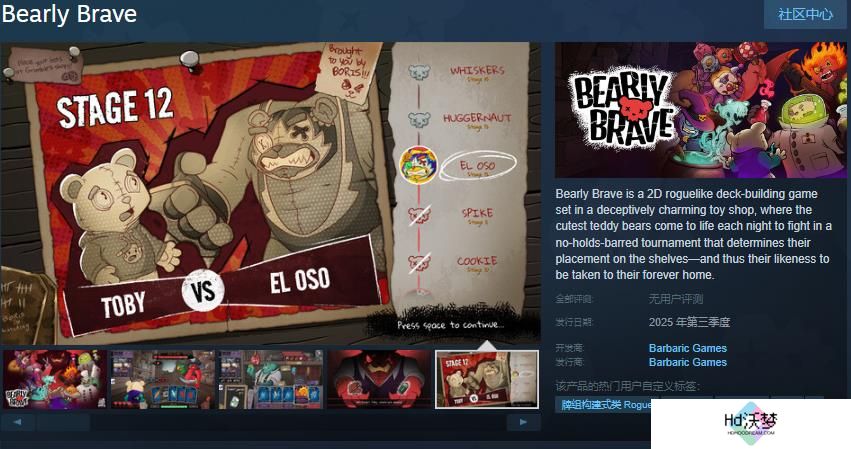851x449 pixels.
Task: Select the second gameplay screenshot thumbnail
Action: tap(163, 379)
